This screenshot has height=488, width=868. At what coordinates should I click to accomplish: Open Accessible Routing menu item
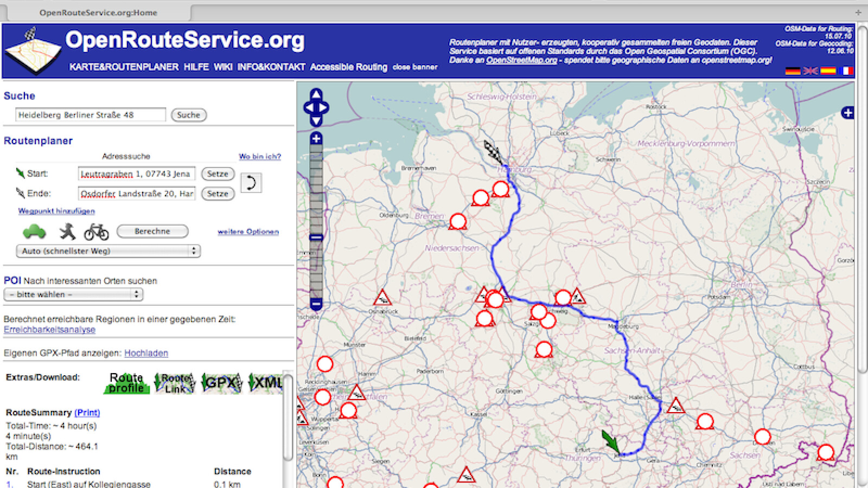pyautogui.click(x=349, y=67)
